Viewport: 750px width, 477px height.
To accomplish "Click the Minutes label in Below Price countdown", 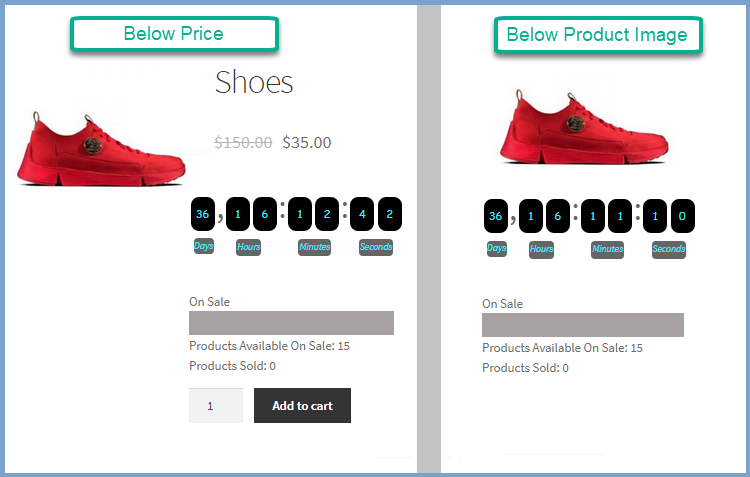I will click(314, 247).
